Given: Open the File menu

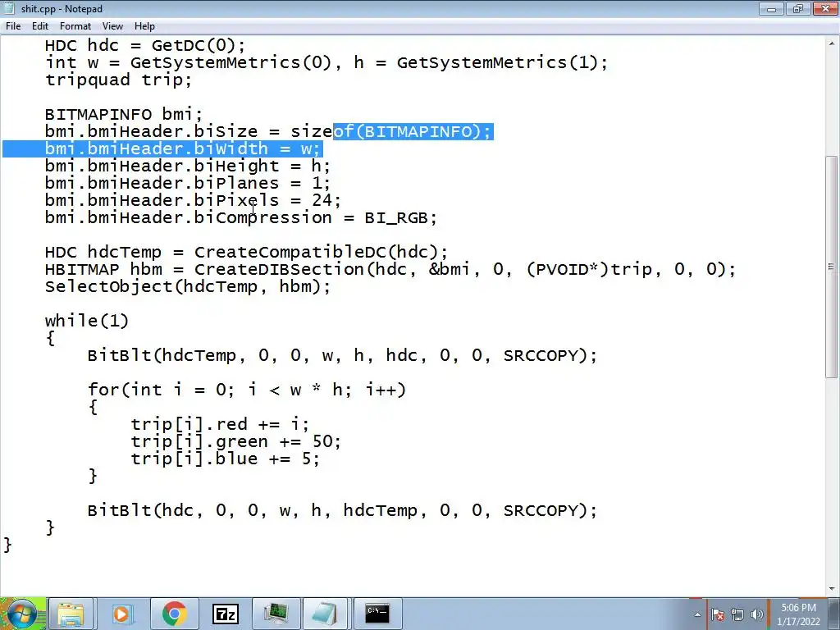Looking at the screenshot, I should tap(13, 26).
